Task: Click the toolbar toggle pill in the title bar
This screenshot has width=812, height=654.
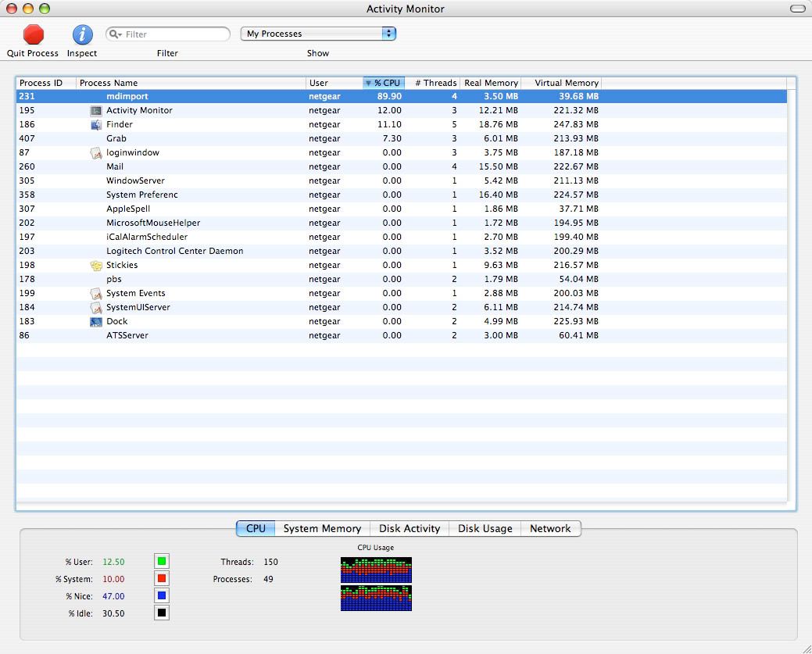Action: tap(797, 9)
